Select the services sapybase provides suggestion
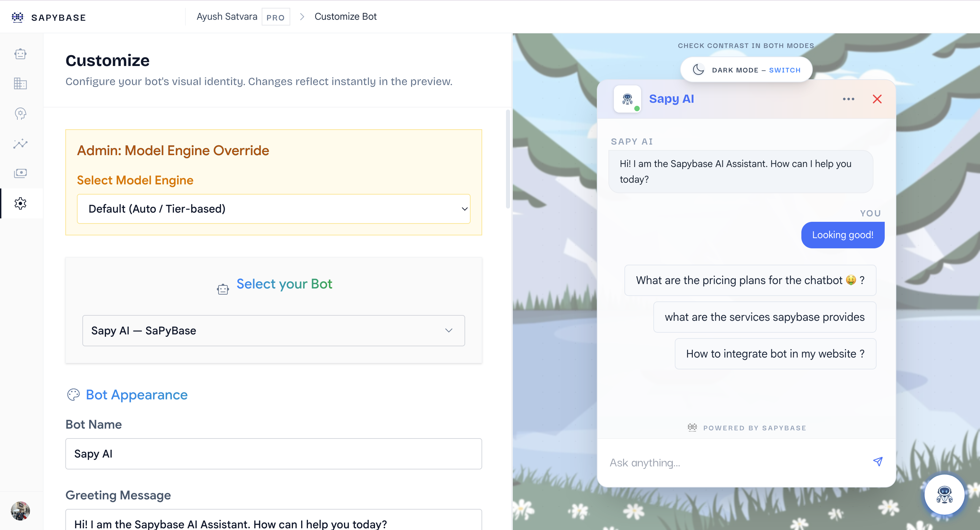980x530 pixels. tap(765, 317)
